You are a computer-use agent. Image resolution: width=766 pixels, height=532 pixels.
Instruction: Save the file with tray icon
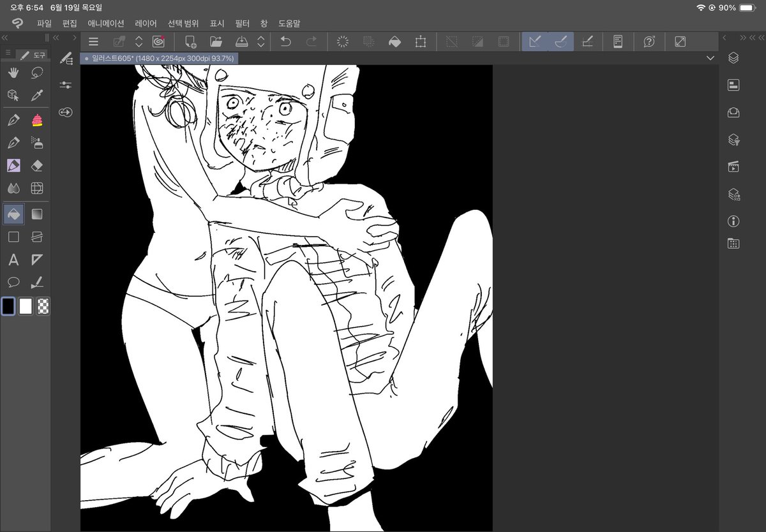(241, 42)
